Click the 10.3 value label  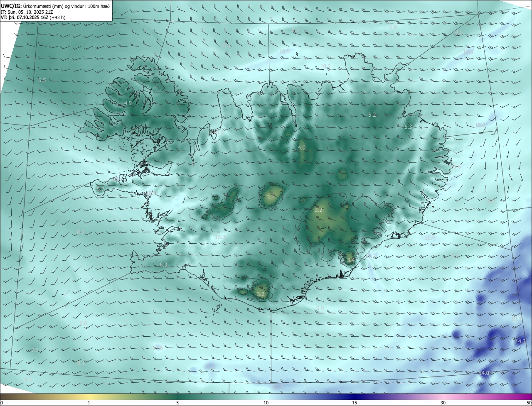pos(220,237)
